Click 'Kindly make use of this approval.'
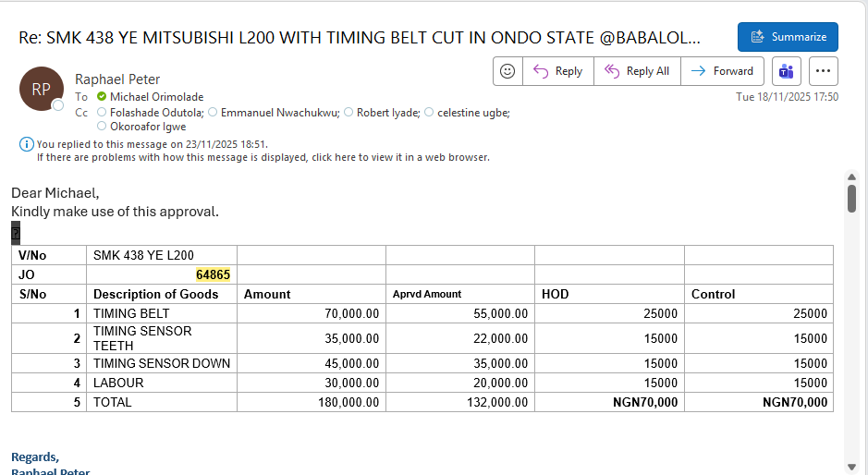Viewport: 868px width, 475px height. (116, 212)
